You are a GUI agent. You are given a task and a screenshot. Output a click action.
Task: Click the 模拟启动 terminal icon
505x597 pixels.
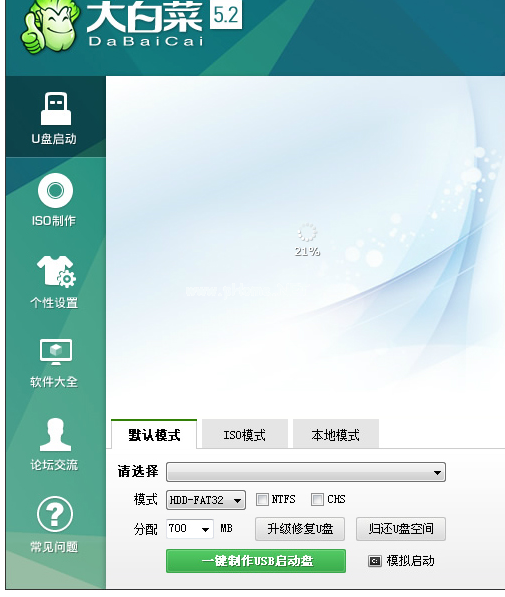tap(374, 561)
